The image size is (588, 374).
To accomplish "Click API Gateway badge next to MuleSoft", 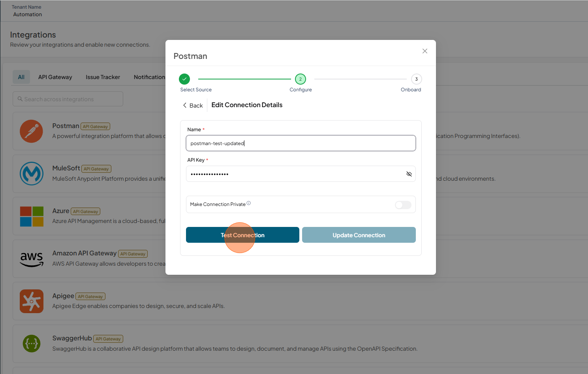I will [96, 169].
